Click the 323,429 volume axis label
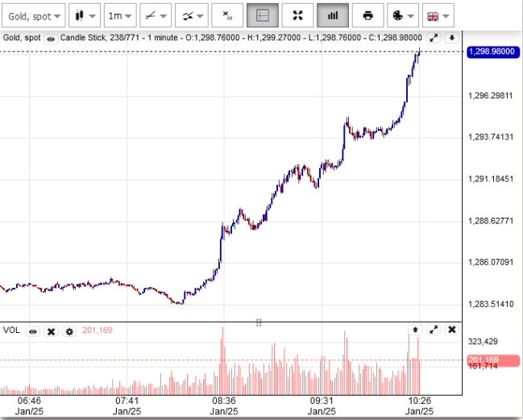This screenshot has width=523, height=420. coord(483,342)
